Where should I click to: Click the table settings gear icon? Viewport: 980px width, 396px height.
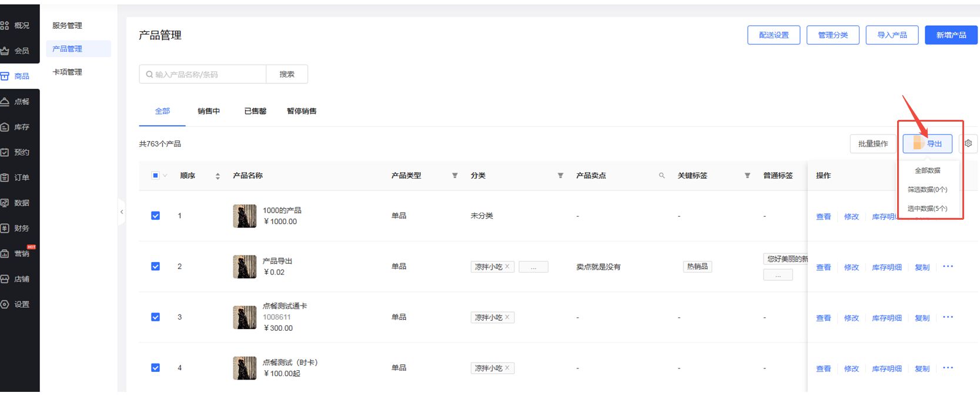968,143
